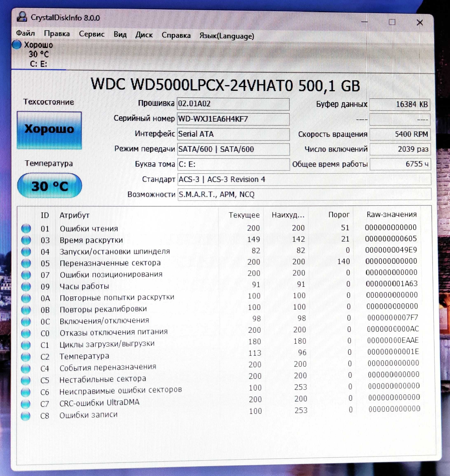Maximize the CrystalDiskInfo window
This screenshot has width=450, height=476.
(392, 22)
